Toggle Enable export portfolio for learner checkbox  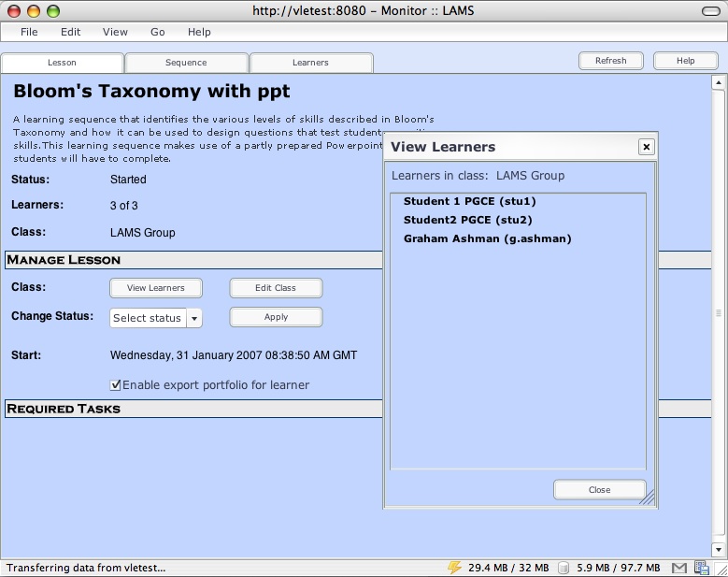coord(116,384)
